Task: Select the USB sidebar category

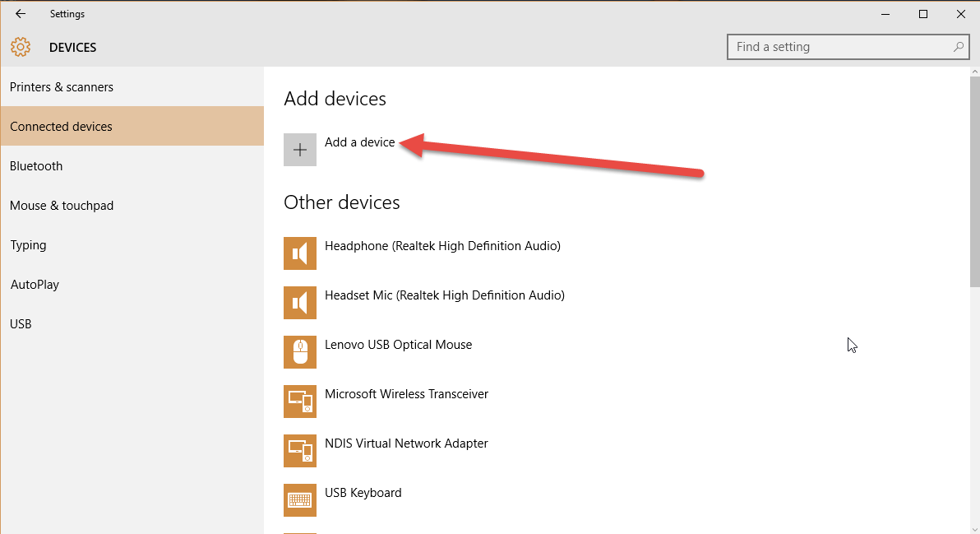Action: coord(21,323)
